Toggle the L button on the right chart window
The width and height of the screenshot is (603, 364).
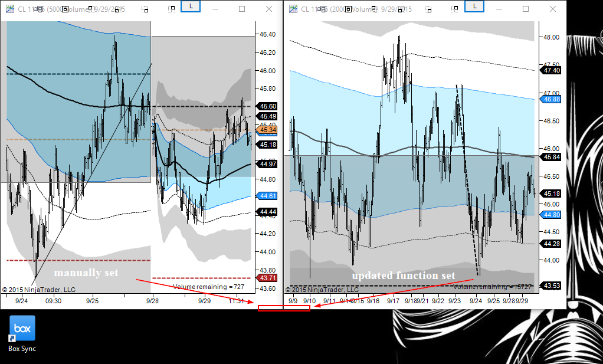point(475,5)
